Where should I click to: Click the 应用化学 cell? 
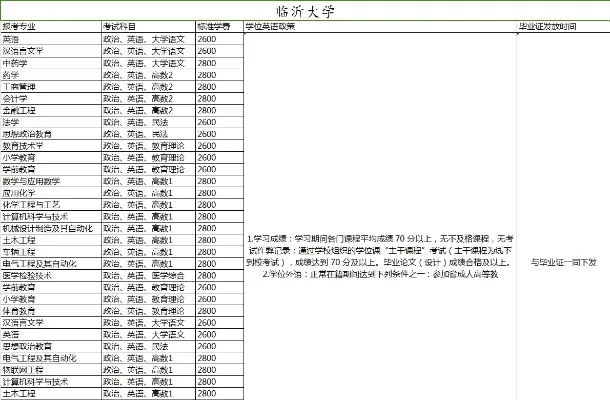click(51, 193)
